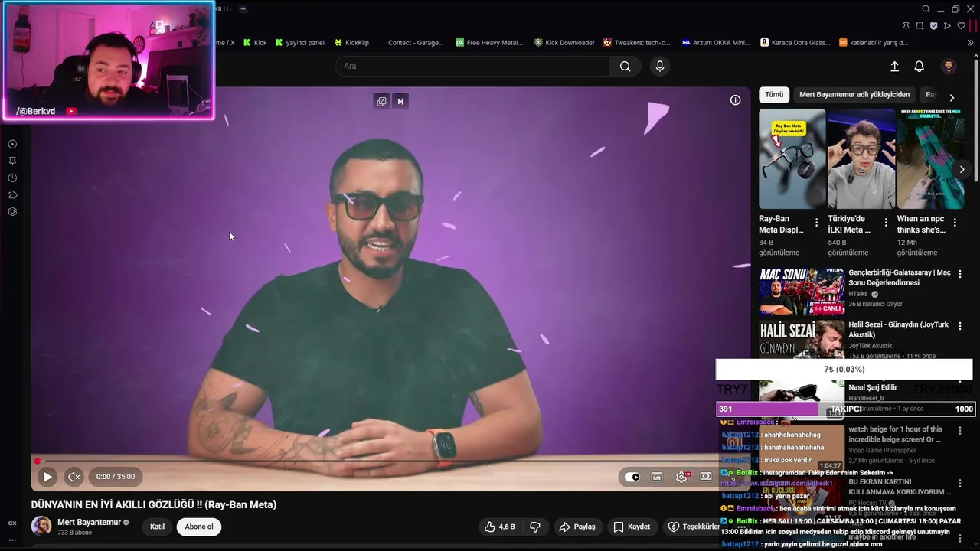Switch to theater mode view
This screenshot has width=980, height=551.
[x=706, y=477]
